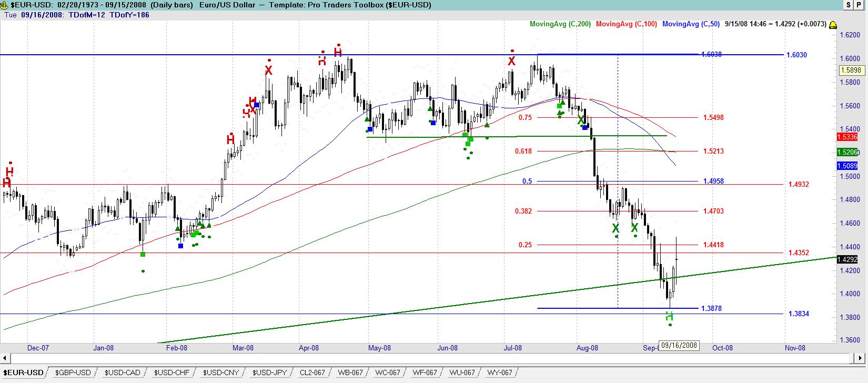Click the MovingAvg (C,200) indicator label

(x=560, y=24)
